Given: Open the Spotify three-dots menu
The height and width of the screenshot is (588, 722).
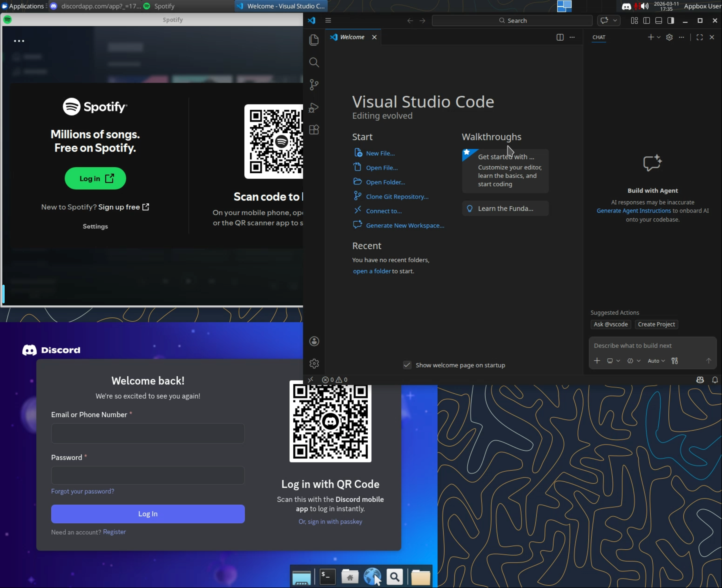Looking at the screenshot, I should point(19,41).
